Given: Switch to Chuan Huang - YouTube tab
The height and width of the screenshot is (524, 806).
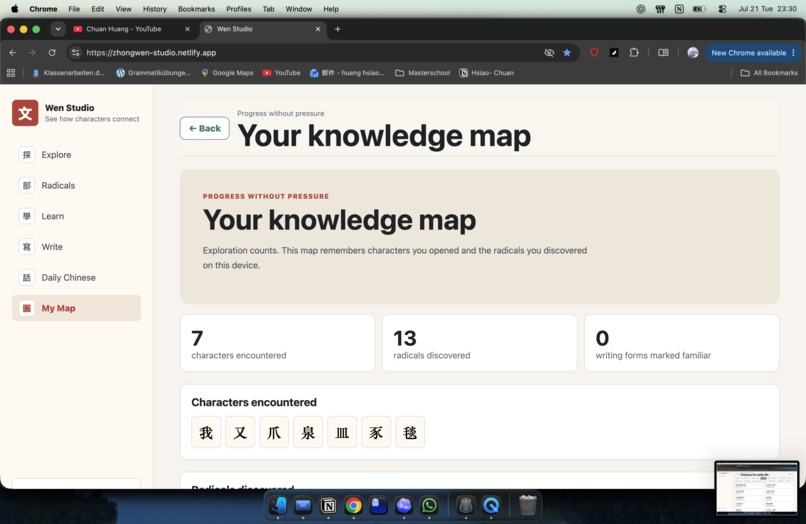Looking at the screenshot, I should coord(132,29).
